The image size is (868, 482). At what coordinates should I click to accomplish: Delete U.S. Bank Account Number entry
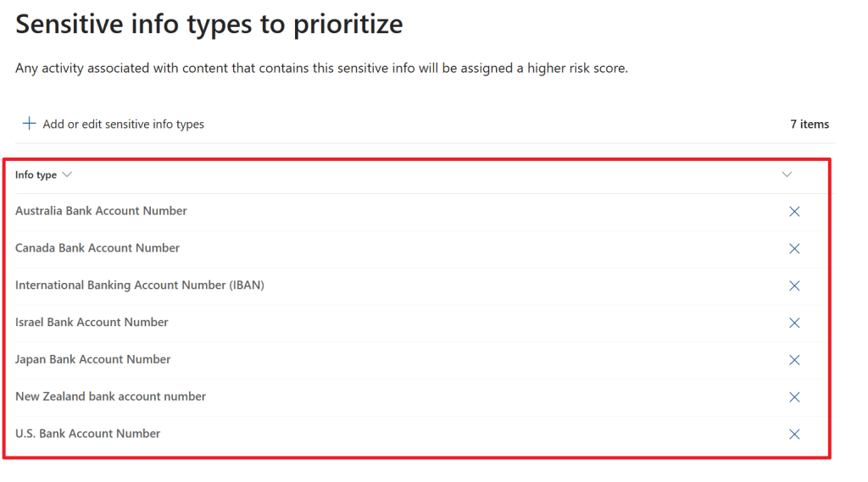[794, 435]
